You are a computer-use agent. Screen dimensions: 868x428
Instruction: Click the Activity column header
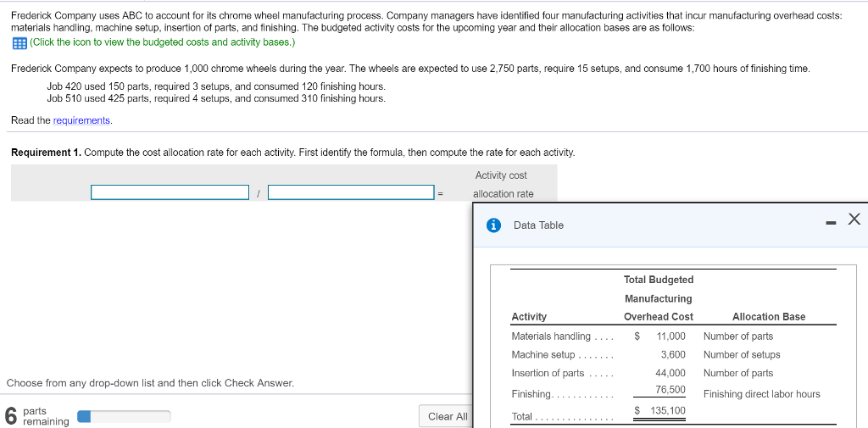[529, 317]
